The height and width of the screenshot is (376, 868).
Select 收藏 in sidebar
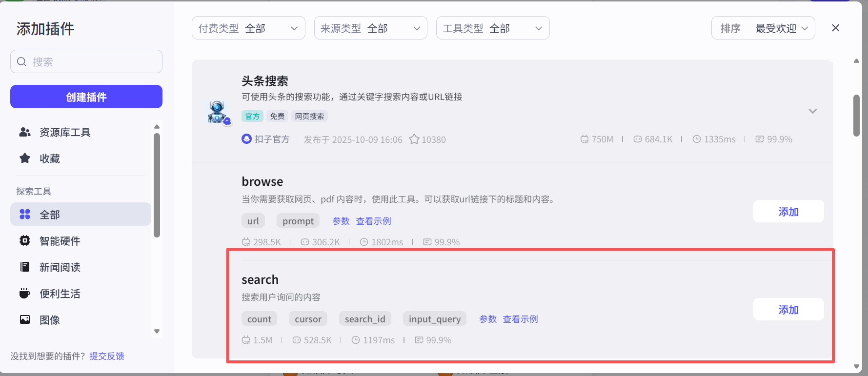tap(81, 158)
